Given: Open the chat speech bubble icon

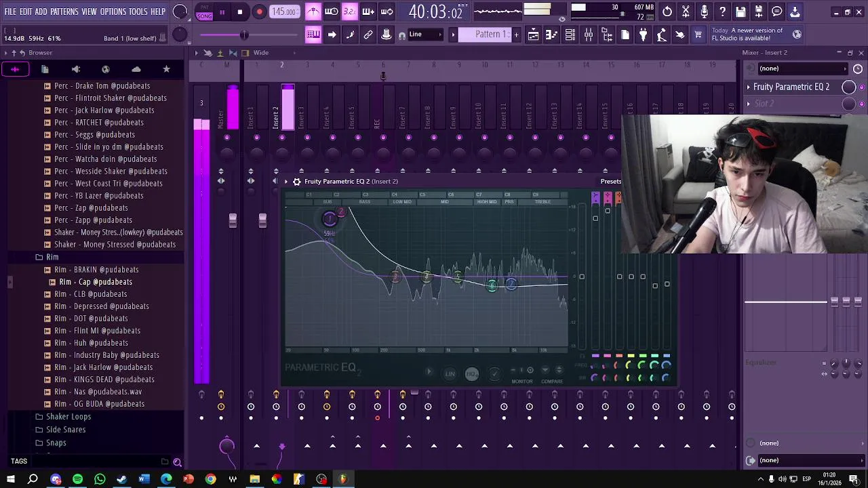Looking at the screenshot, I should coord(777,12).
